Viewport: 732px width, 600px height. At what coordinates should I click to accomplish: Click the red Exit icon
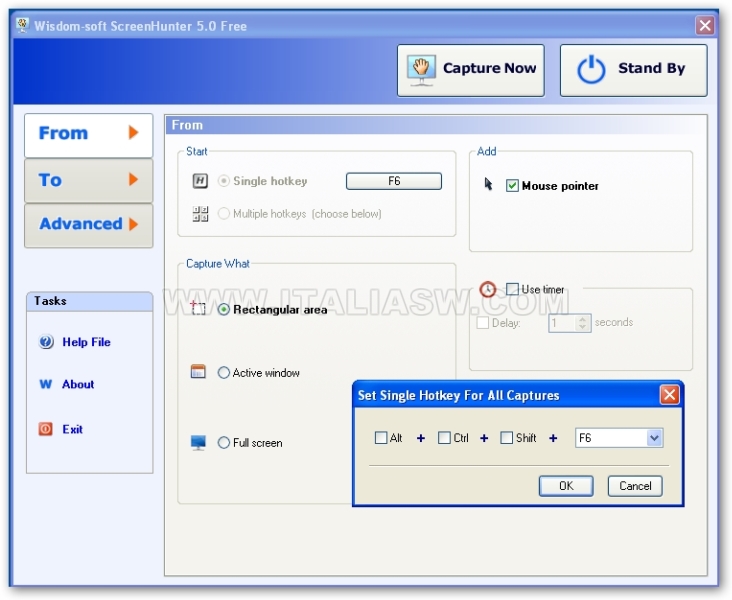coord(46,429)
